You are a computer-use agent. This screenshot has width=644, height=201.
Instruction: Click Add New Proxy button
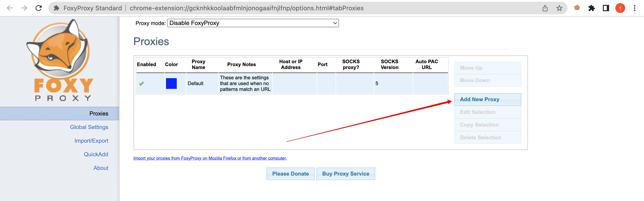pos(488,99)
